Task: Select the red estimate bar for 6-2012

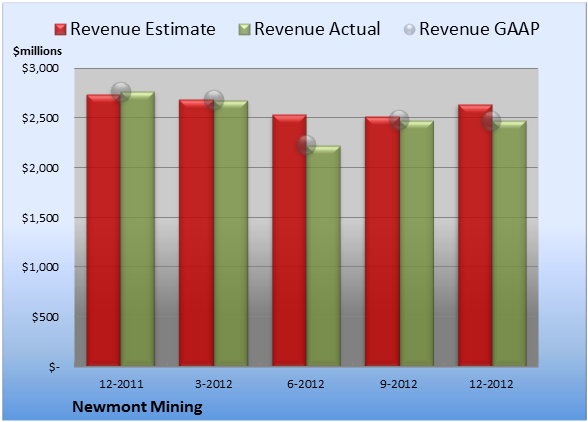Action: pos(289,240)
